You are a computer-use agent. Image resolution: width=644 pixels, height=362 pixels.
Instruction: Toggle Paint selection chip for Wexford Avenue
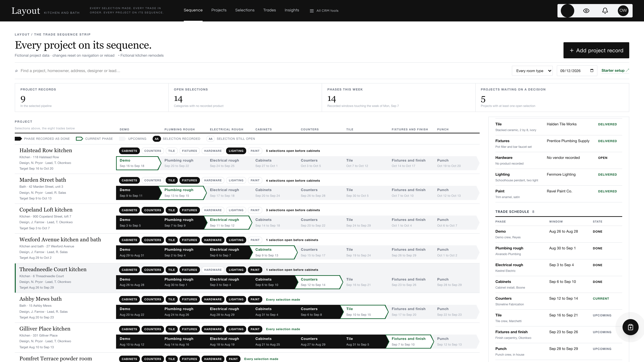[x=255, y=240]
